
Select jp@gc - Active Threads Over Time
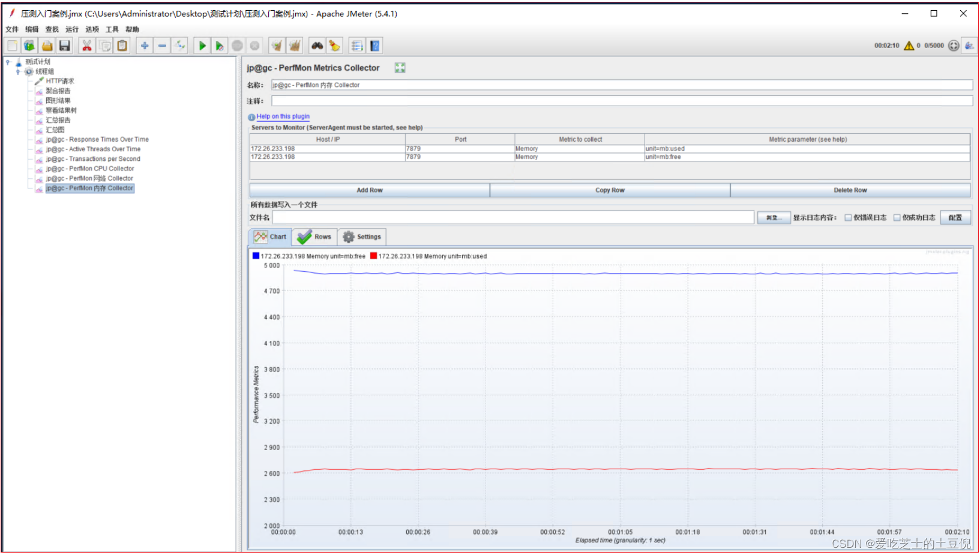pyautogui.click(x=93, y=149)
